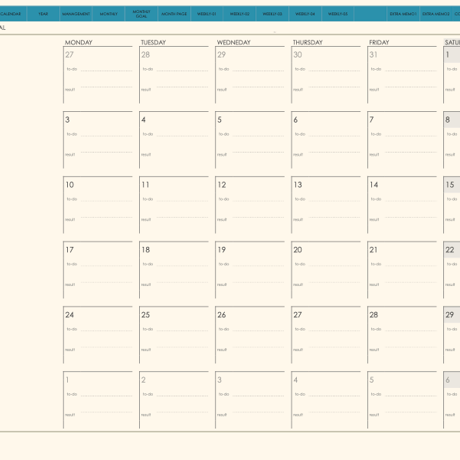Screen dimensions: 460x460
Task: Select the date number 12
Action: tap(222, 185)
